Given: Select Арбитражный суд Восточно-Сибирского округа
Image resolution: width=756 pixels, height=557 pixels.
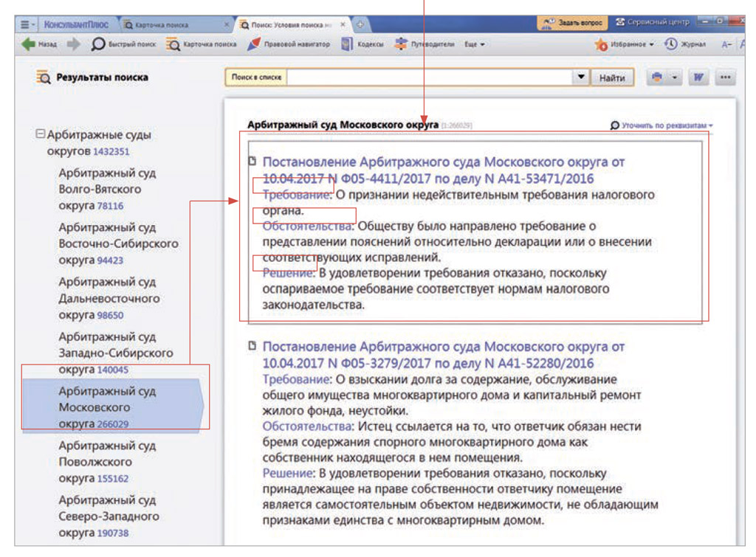Looking at the screenshot, I should tap(119, 243).
